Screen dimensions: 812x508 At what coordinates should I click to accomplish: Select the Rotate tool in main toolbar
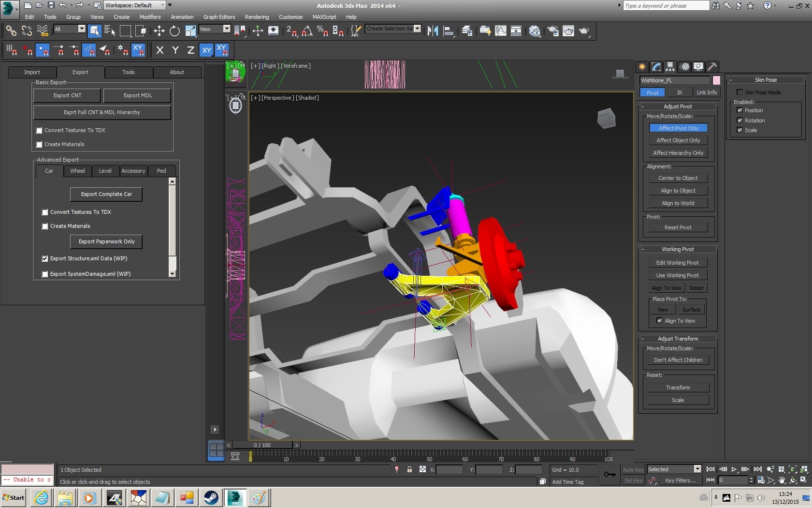pyautogui.click(x=174, y=31)
